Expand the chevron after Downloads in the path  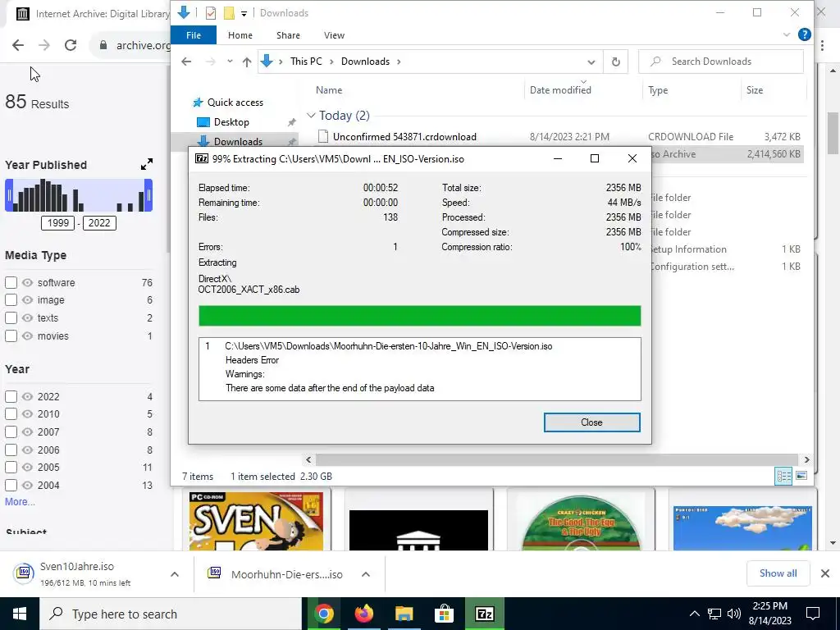click(399, 62)
